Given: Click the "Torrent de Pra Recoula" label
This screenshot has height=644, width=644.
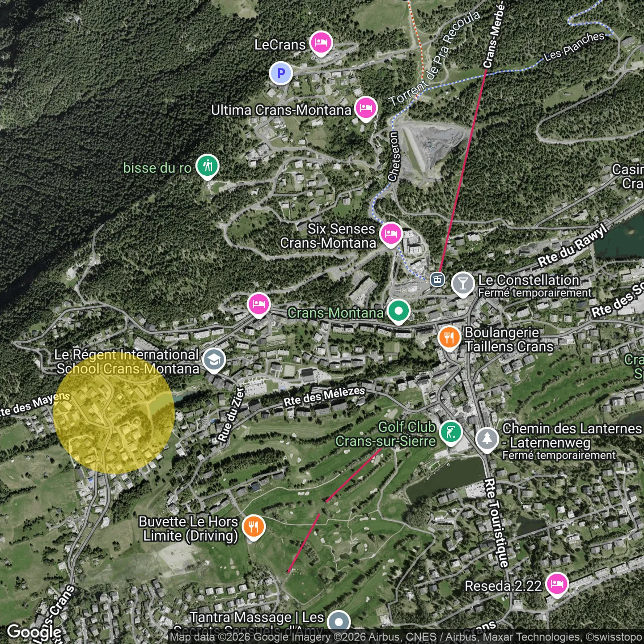Looking at the screenshot, I should point(435,59).
